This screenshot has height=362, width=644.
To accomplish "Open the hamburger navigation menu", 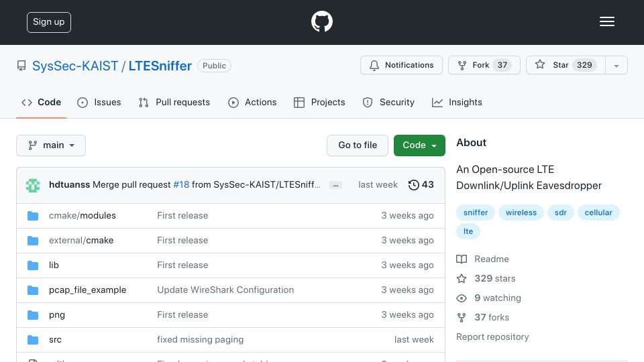I will pos(606,21).
